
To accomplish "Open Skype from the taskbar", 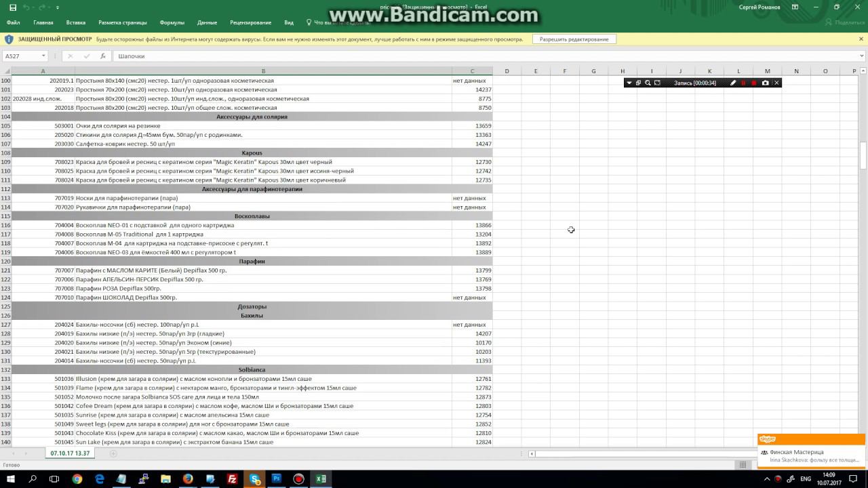I will 255,479.
